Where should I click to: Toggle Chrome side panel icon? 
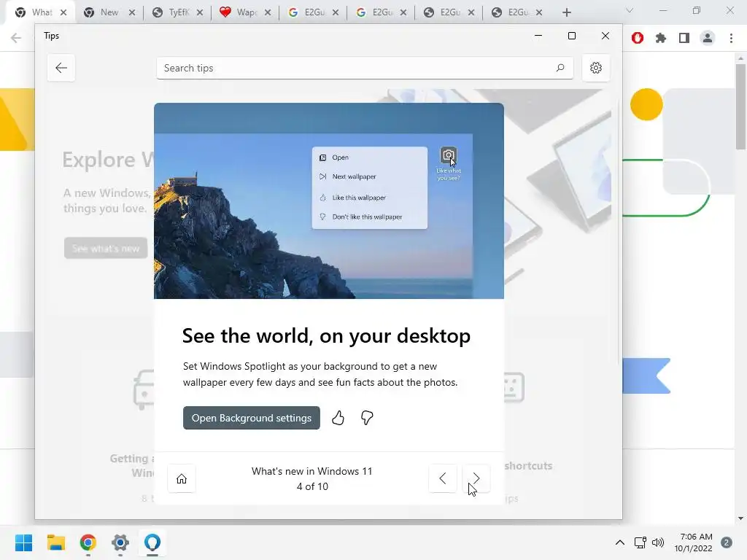[684, 38]
